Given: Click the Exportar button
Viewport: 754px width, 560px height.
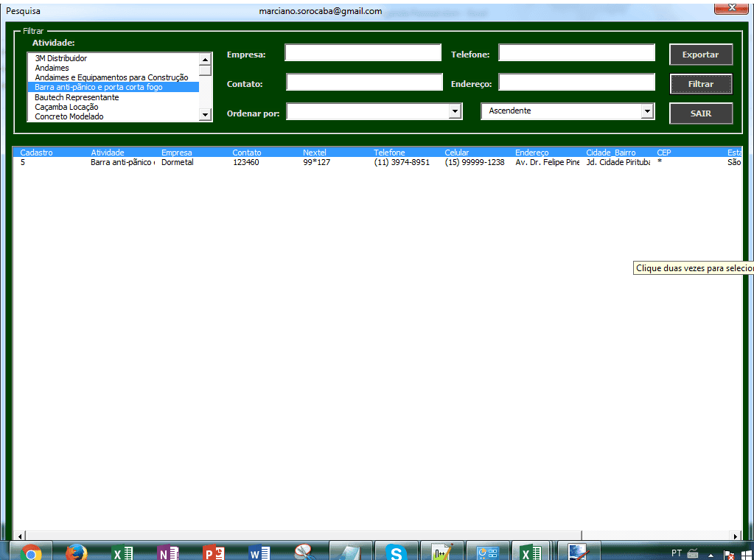Looking at the screenshot, I should point(700,55).
